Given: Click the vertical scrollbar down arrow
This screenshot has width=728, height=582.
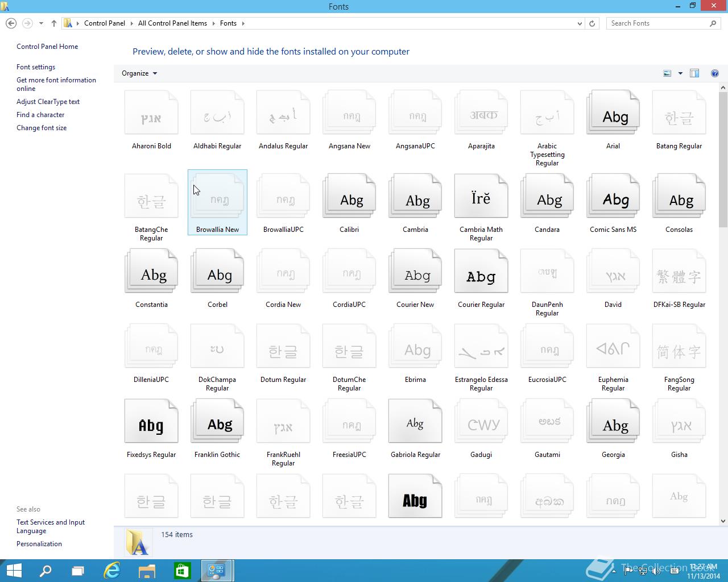Looking at the screenshot, I should 723,521.
